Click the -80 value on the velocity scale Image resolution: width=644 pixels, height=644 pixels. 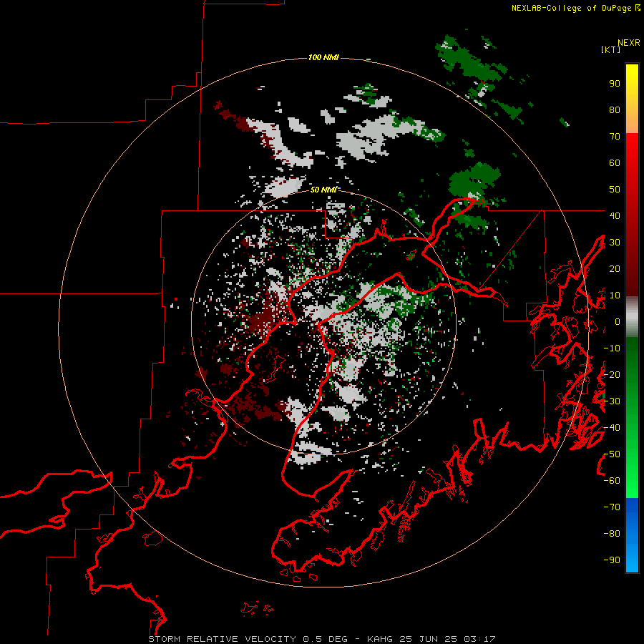(x=612, y=534)
